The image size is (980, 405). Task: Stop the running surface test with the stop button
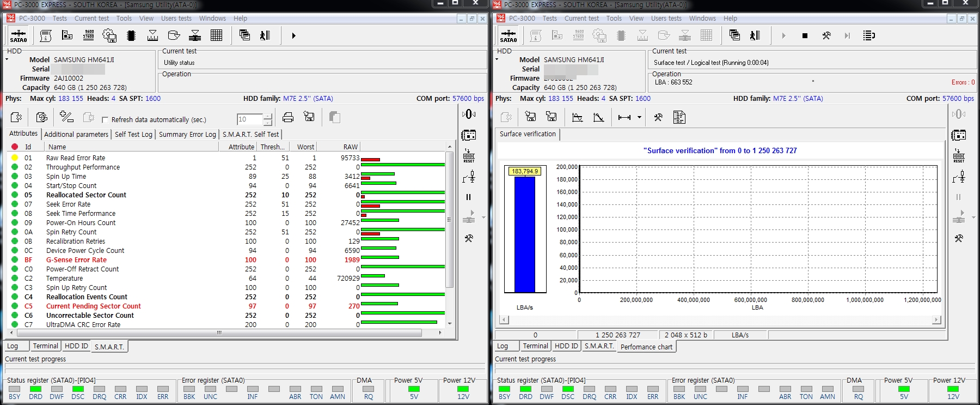(805, 36)
